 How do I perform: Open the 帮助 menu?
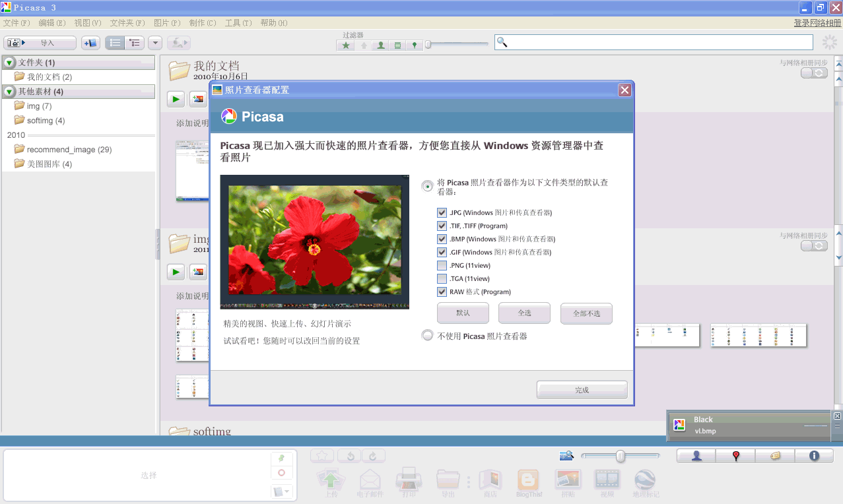(x=274, y=22)
